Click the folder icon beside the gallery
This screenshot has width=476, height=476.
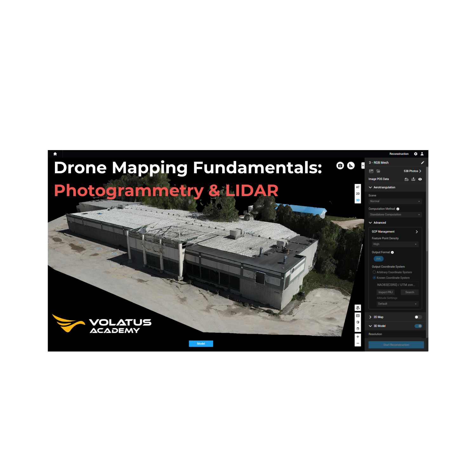(x=379, y=171)
